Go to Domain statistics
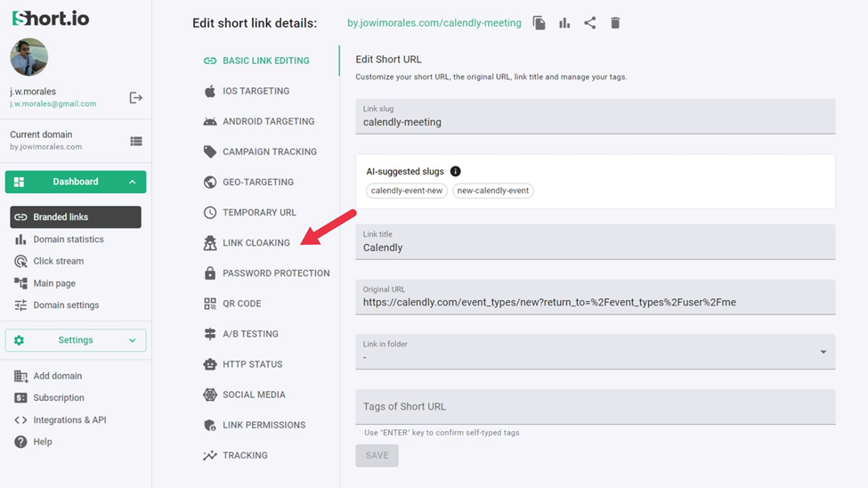 click(68, 240)
